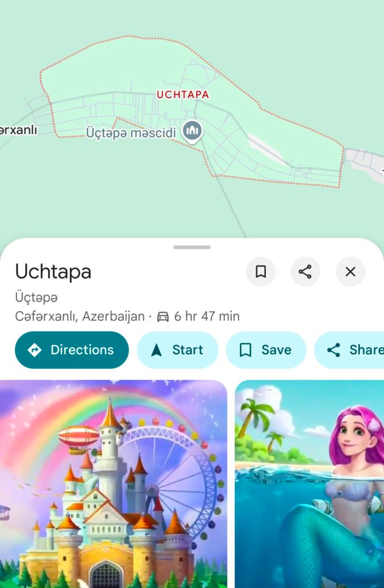Tap the 6 hr 47 min travel time
The width and height of the screenshot is (384, 588).
[x=207, y=316]
